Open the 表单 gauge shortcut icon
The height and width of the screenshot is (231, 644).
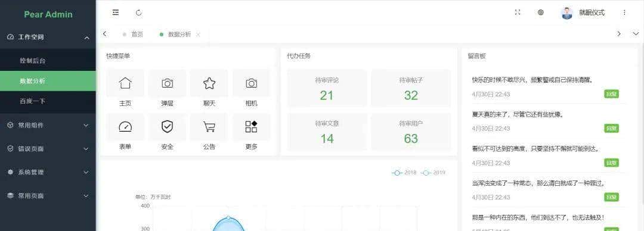coord(125,127)
